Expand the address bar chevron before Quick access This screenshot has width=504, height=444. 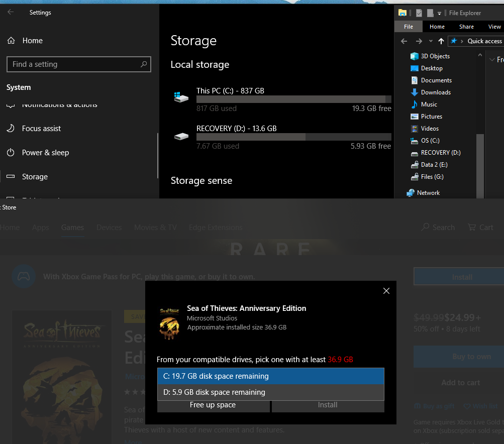pos(462,41)
